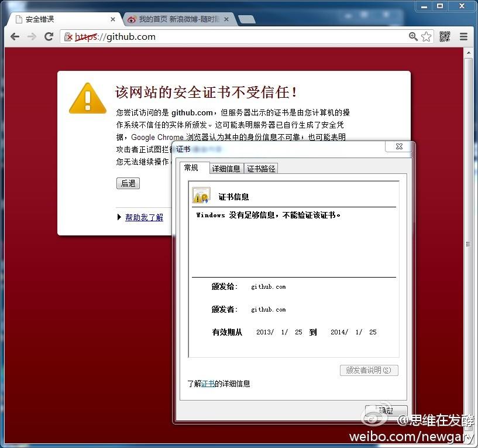
Task: Click the browser forward arrow icon
Action: click(x=32, y=36)
